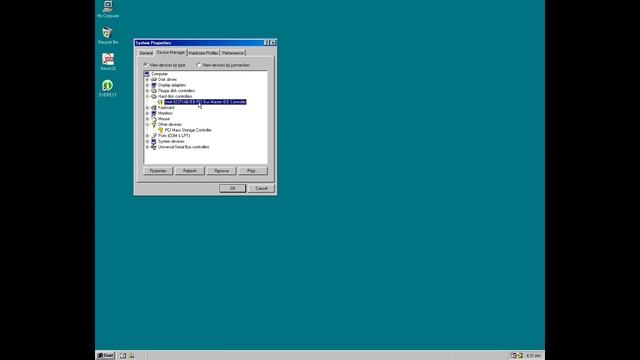Click the Monitors category icon
The height and width of the screenshot is (360, 640).
coord(153,113)
